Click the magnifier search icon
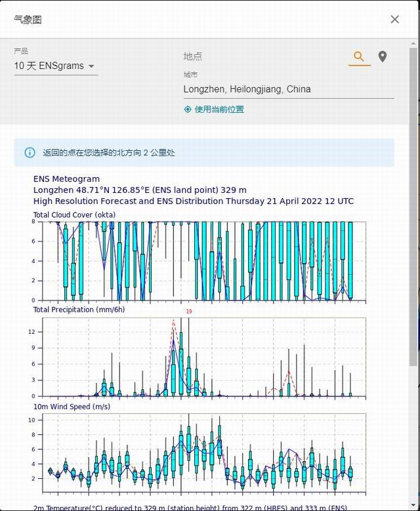420x511 pixels. coord(359,57)
